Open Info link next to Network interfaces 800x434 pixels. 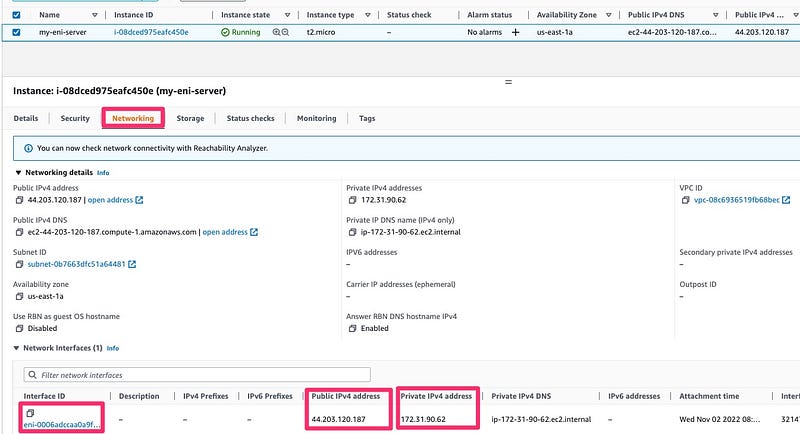tap(113, 348)
